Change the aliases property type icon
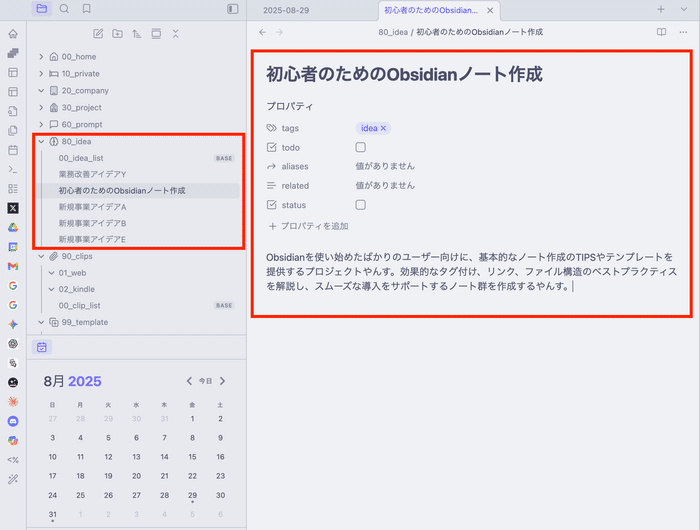This screenshot has width=700, height=530. (x=271, y=167)
